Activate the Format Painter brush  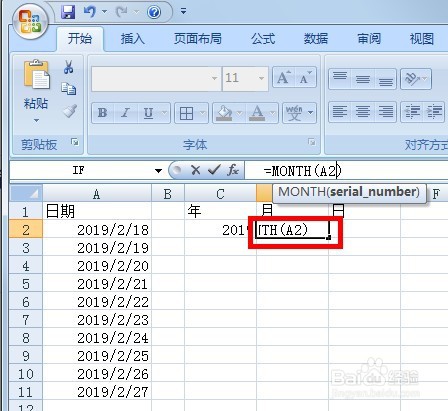click(x=70, y=111)
